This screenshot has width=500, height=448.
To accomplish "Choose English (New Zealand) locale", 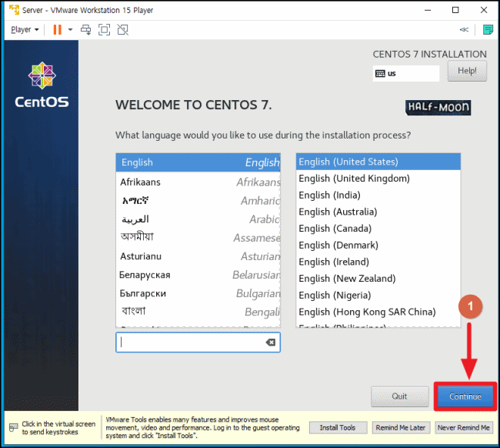I will (378, 279).
